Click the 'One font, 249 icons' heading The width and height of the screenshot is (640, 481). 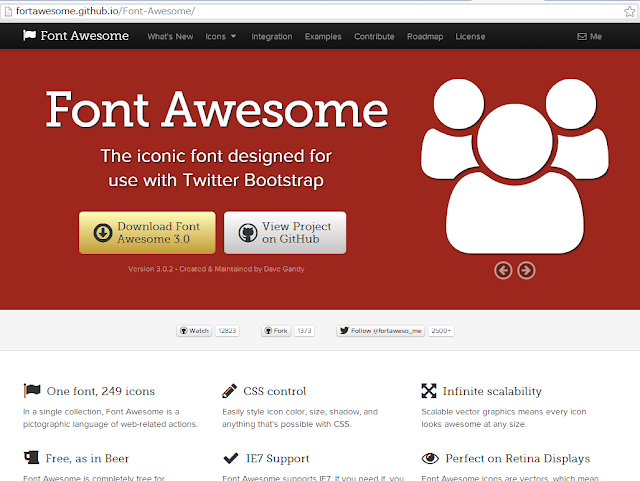101,391
